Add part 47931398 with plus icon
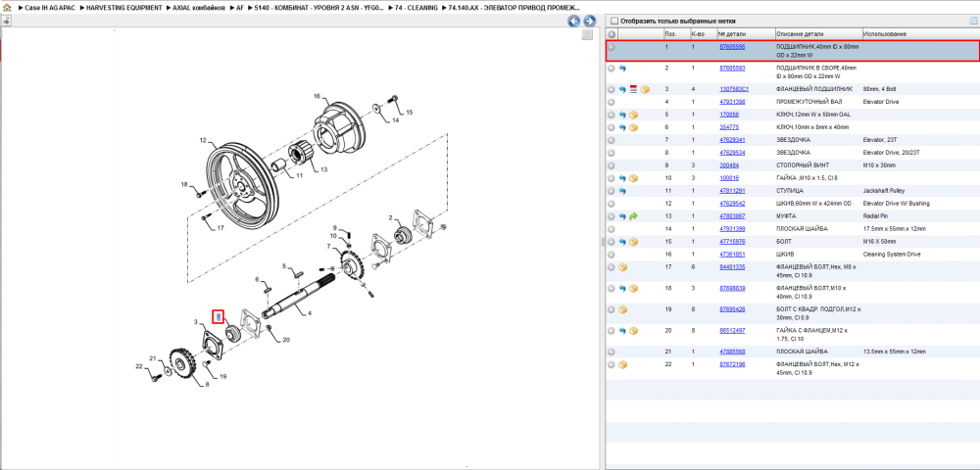Image resolution: width=980 pixels, height=470 pixels. coord(612,102)
